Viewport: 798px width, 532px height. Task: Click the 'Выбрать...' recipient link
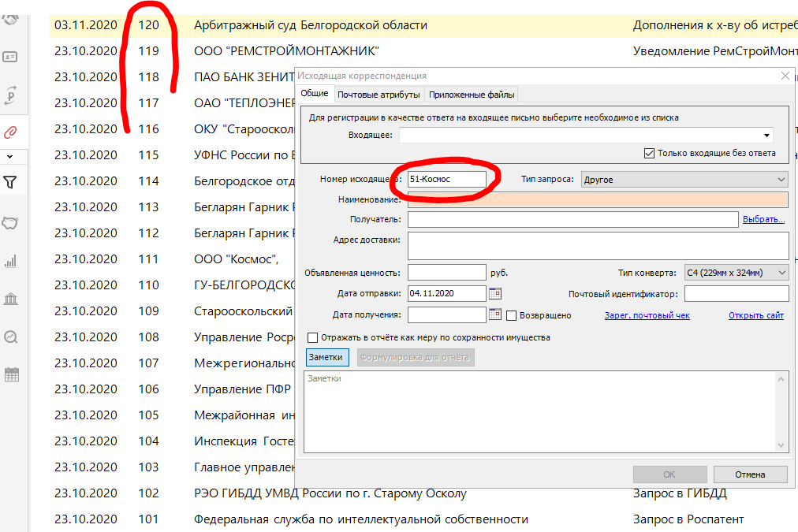pyautogui.click(x=763, y=219)
